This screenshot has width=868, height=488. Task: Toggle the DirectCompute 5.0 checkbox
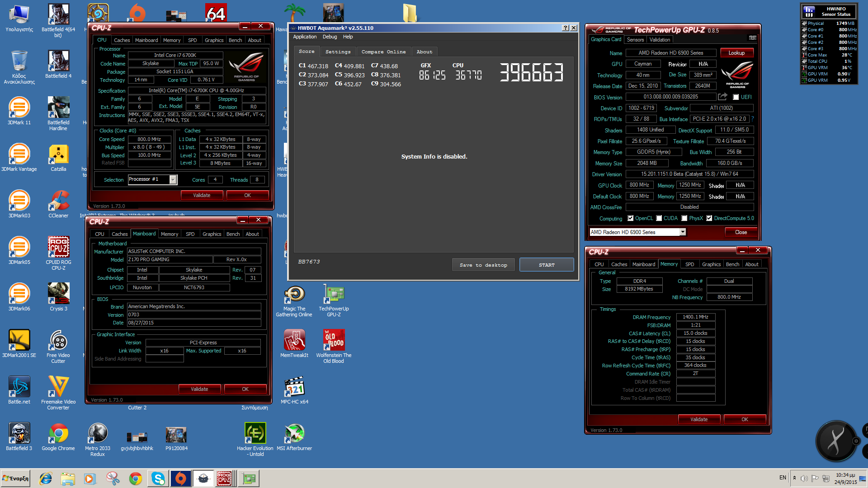point(709,218)
